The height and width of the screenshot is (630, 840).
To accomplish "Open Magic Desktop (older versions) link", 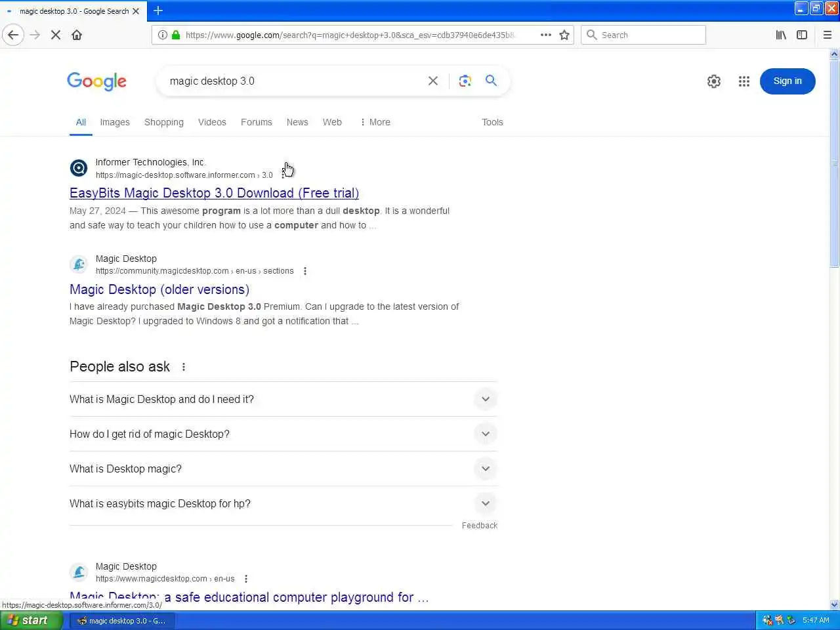I will (x=159, y=289).
